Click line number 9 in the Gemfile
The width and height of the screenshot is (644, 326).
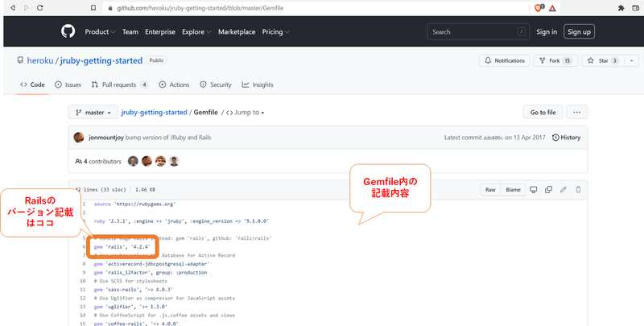[84, 273]
